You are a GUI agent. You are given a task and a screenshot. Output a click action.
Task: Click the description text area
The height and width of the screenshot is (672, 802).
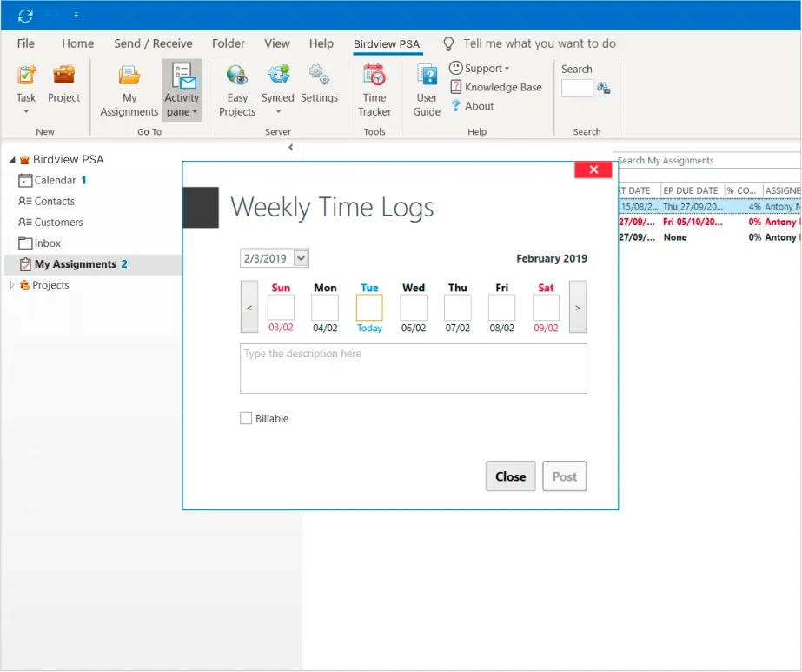pos(414,369)
